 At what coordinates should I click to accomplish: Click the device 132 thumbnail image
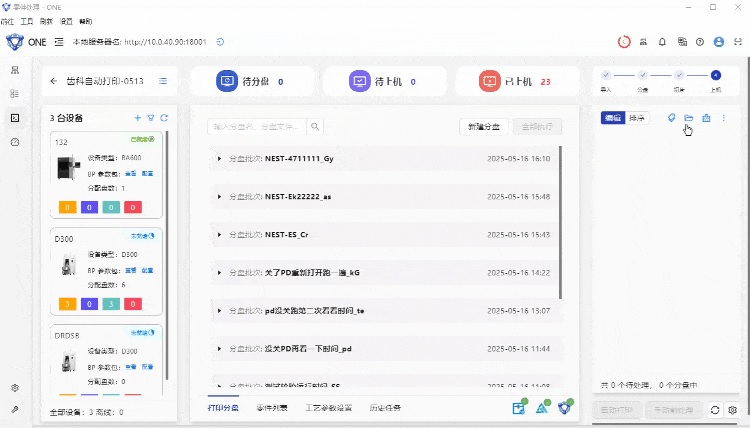point(68,168)
